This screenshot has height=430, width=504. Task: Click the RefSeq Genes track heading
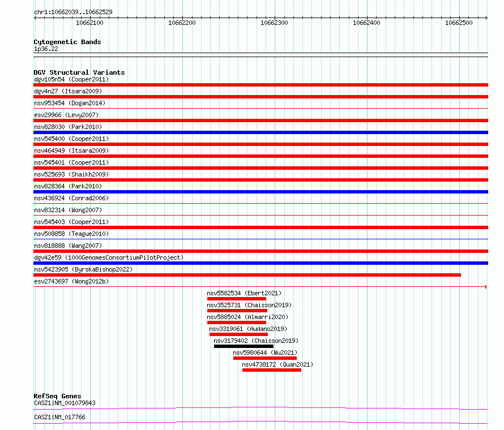click(57, 396)
